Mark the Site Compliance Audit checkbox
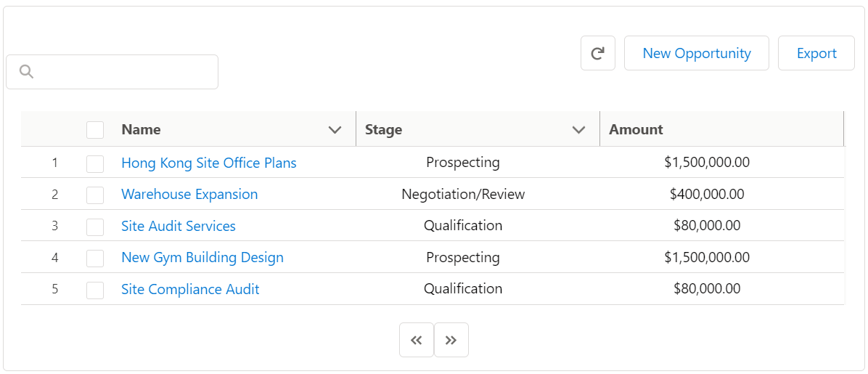This screenshot has height=374, width=868. tap(95, 289)
